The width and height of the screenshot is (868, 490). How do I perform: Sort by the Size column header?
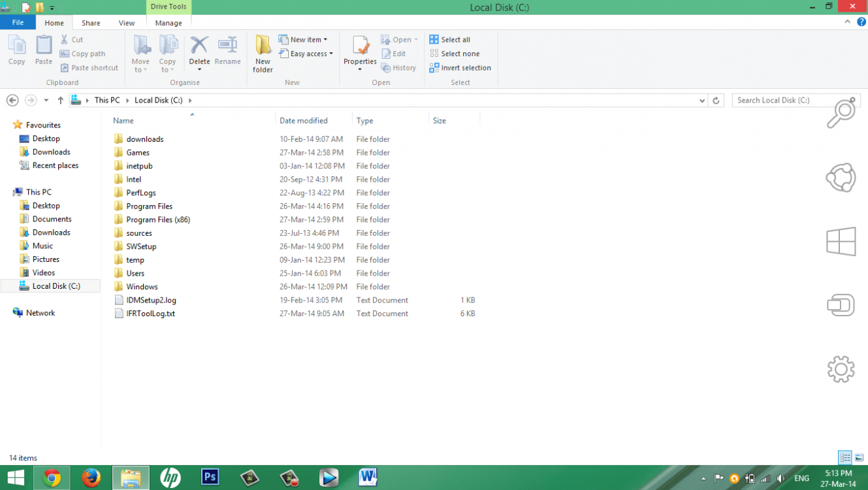(x=454, y=121)
